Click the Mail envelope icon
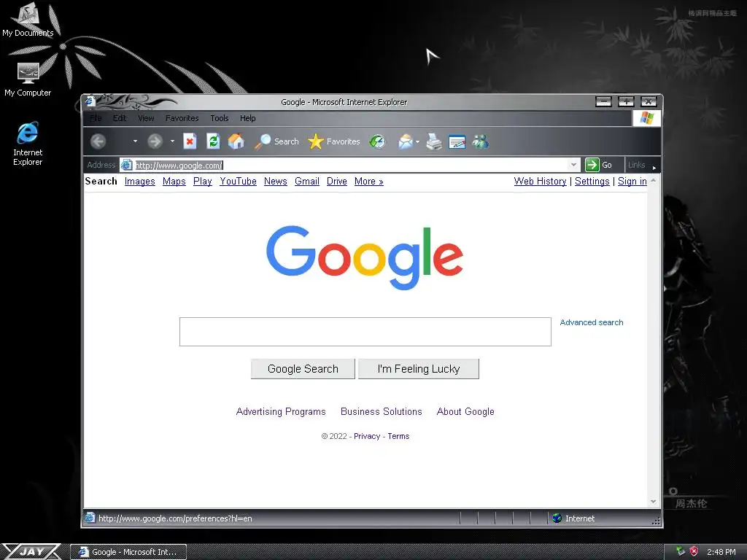This screenshot has width=747, height=560. click(x=406, y=141)
